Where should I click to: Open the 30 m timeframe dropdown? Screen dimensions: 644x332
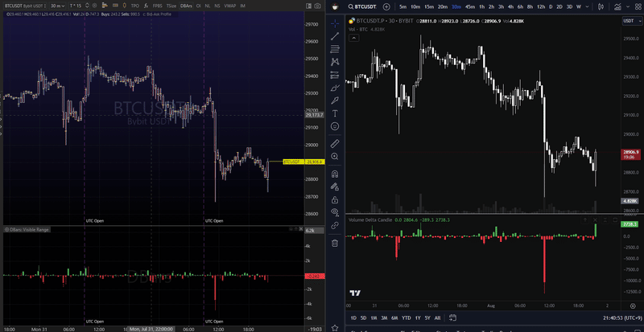57,6
